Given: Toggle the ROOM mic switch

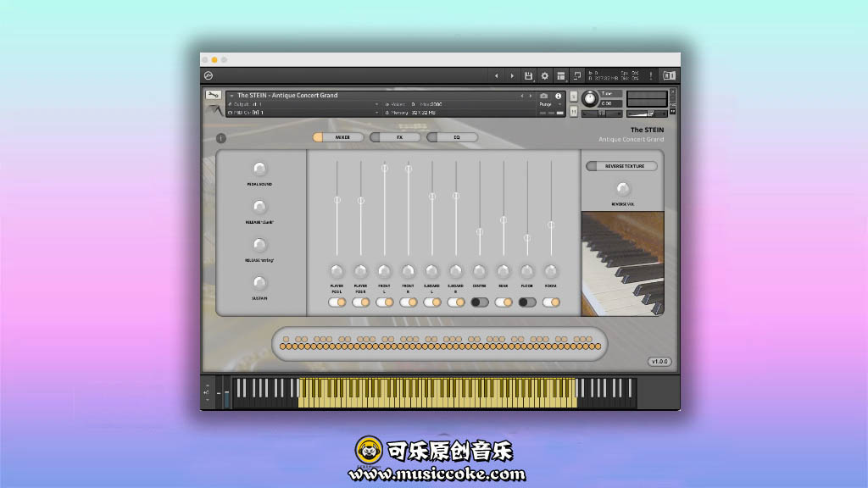Looking at the screenshot, I should [x=551, y=302].
